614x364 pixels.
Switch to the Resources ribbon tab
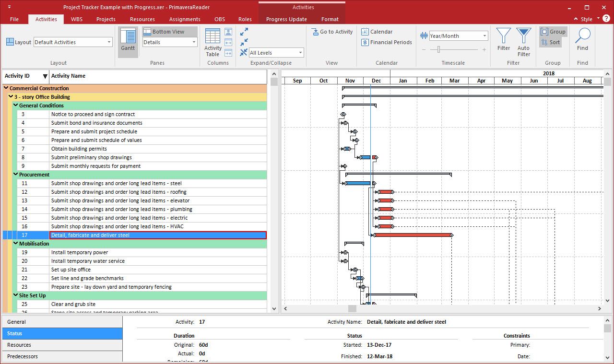pos(142,19)
